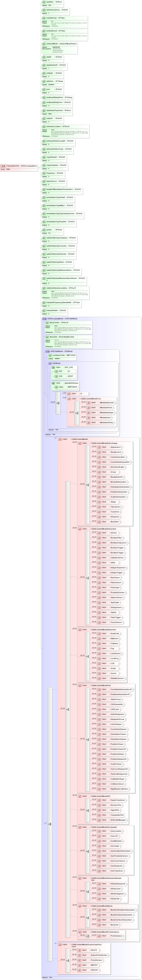Click the element icon of the Shape reference
Viewport: 142px width, 980px height.
99,502
